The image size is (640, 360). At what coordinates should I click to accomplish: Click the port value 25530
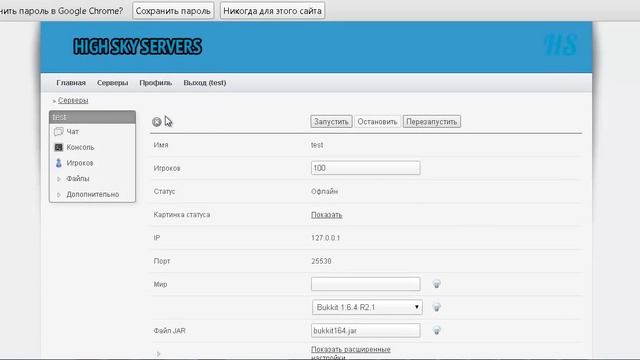(321, 261)
